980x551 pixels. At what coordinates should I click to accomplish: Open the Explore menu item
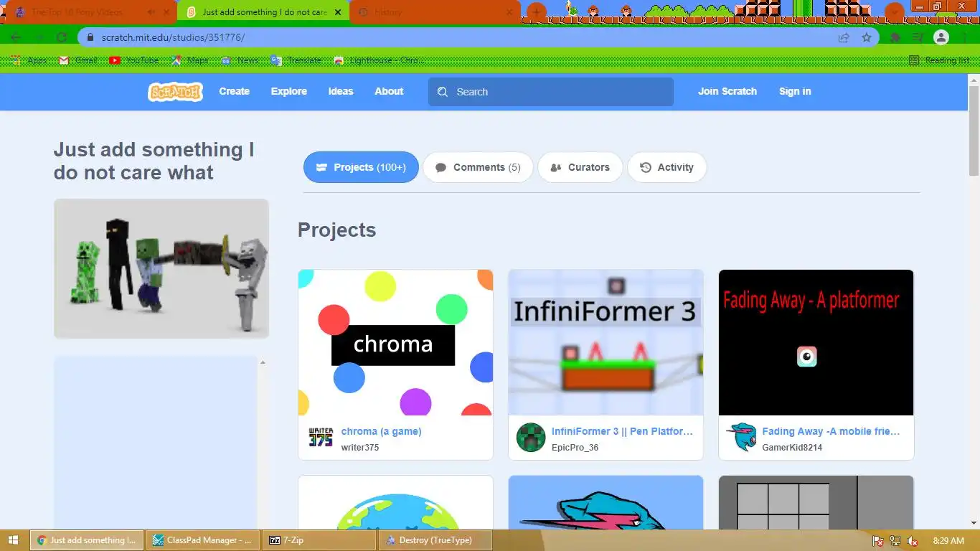289,91
